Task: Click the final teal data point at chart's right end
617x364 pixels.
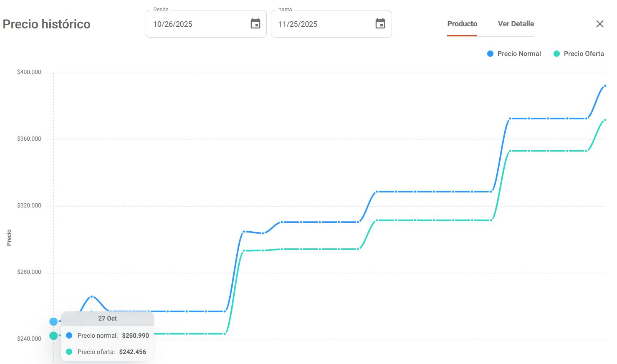Action: tap(605, 120)
